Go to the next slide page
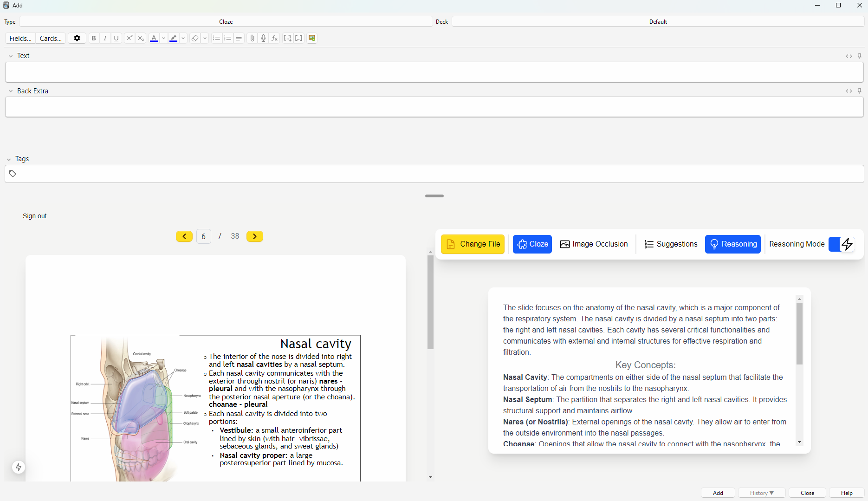The image size is (868, 501). (x=254, y=236)
